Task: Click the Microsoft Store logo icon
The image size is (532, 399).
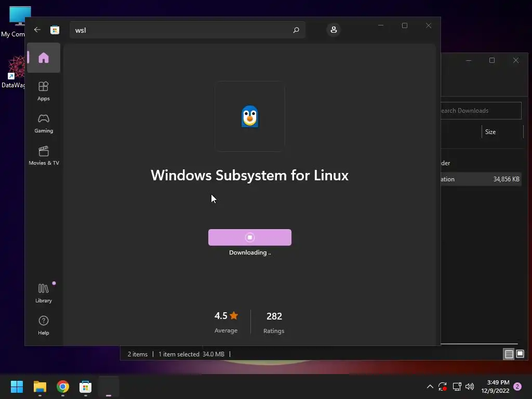Action: click(x=55, y=30)
